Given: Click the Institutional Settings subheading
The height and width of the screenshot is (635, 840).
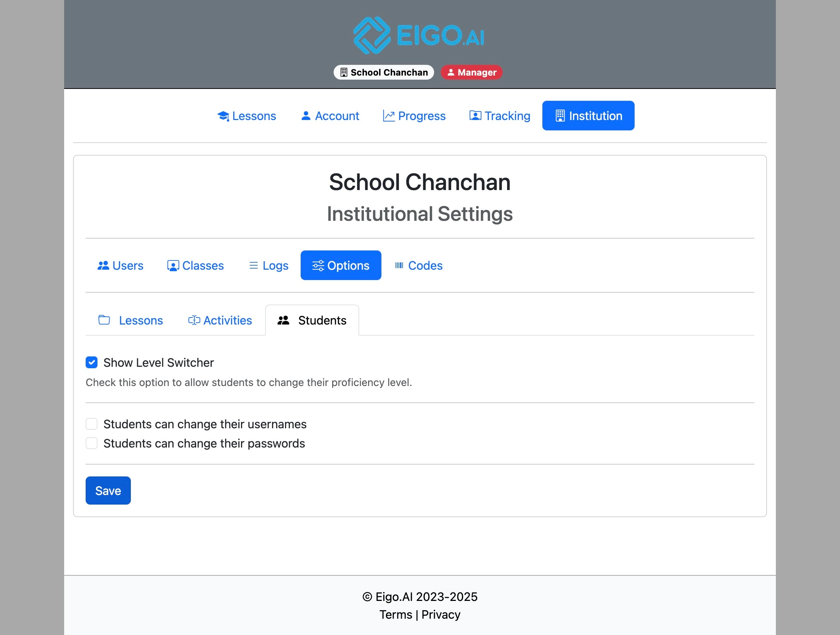Looking at the screenshot, I should pyautogui.click(x=420, y=214).
